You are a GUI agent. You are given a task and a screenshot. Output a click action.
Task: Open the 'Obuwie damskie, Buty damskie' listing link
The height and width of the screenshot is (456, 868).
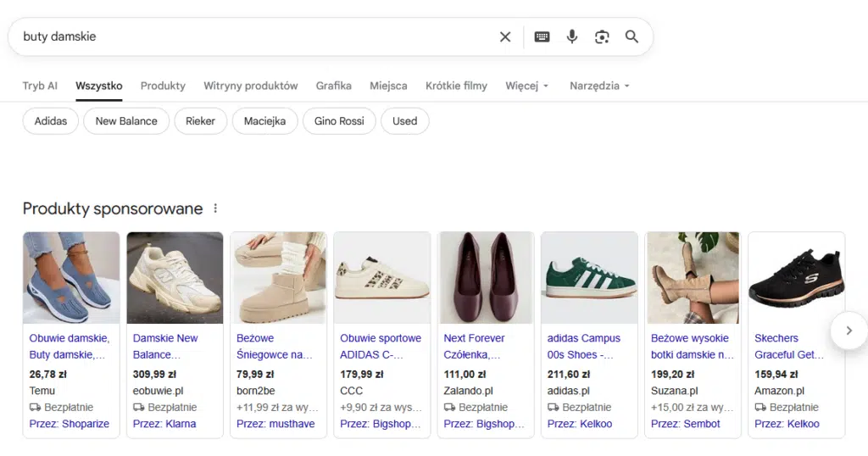[70, 347]
